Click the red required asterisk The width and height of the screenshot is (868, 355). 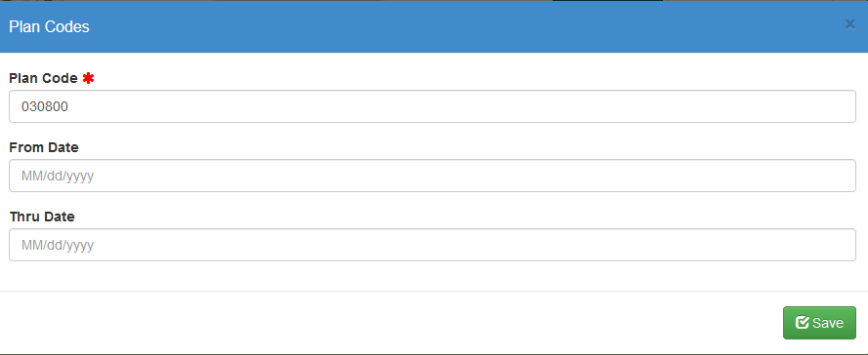pyautogui.click(x=88, y=79)
